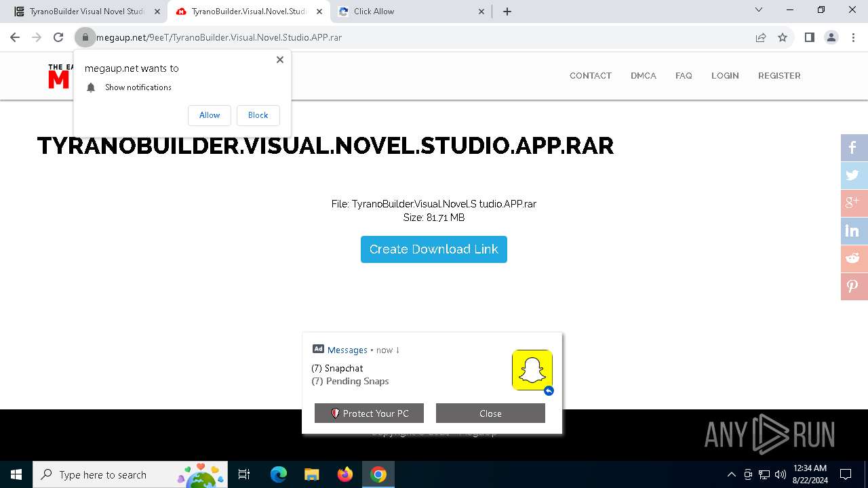Open the Windows Start menu
Screen dimensions: 868x488
click(16, 474)
